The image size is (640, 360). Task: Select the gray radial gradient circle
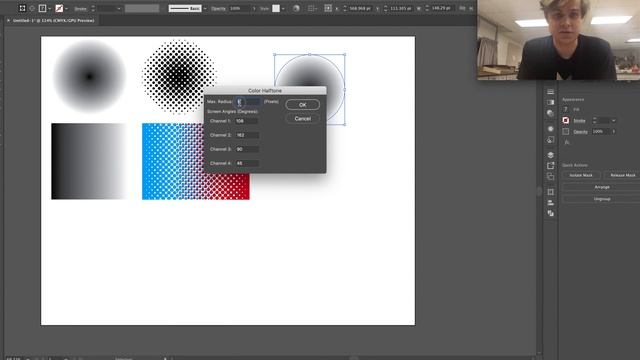point(89,76)
